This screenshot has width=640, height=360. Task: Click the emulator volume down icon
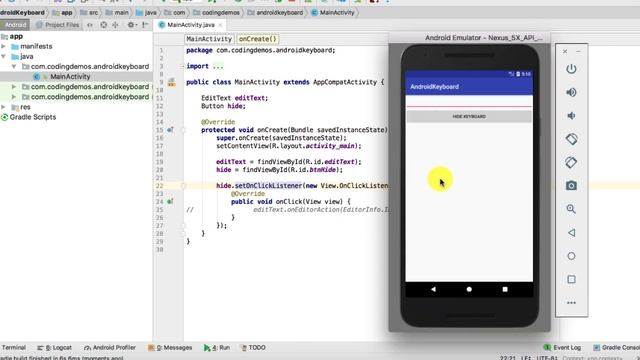point(571,116)
